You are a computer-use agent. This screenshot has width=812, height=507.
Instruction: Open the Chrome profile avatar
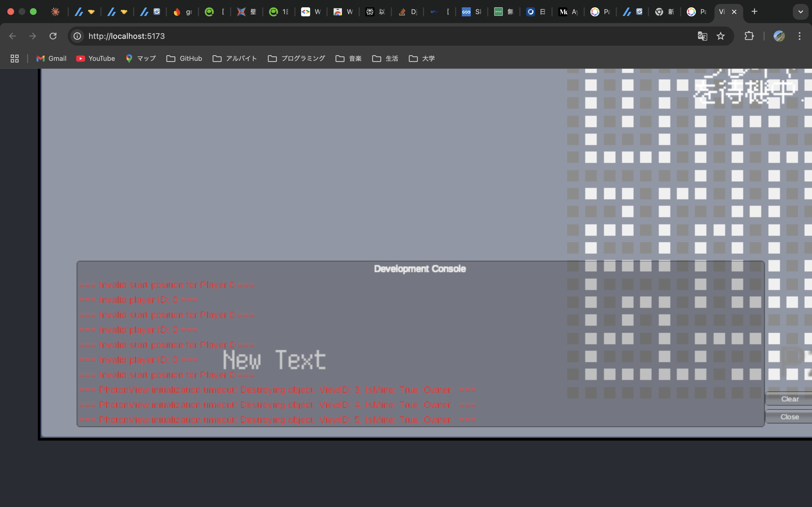tap(779, 36)
